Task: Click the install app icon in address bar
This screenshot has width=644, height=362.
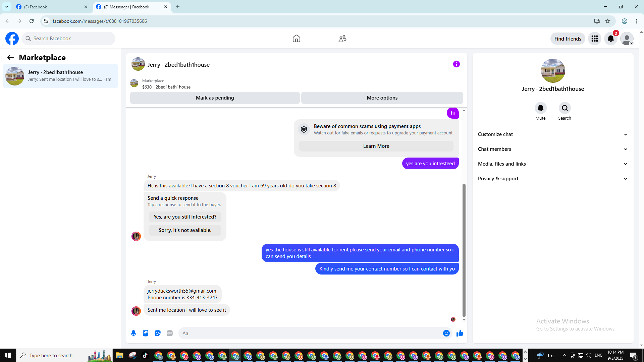Action: (597, 21)
